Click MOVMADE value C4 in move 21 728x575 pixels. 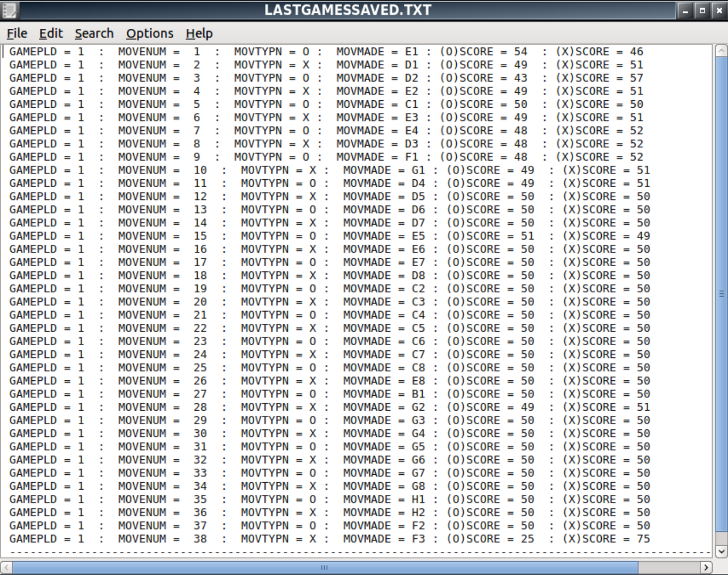click(x=418, y=315)
